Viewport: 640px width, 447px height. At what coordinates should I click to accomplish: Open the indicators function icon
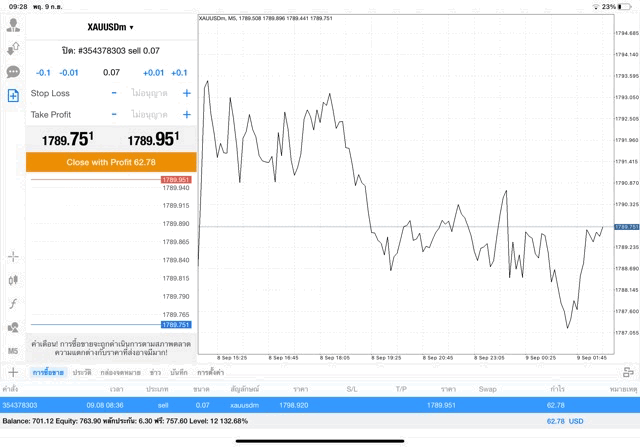pos(13,304)
